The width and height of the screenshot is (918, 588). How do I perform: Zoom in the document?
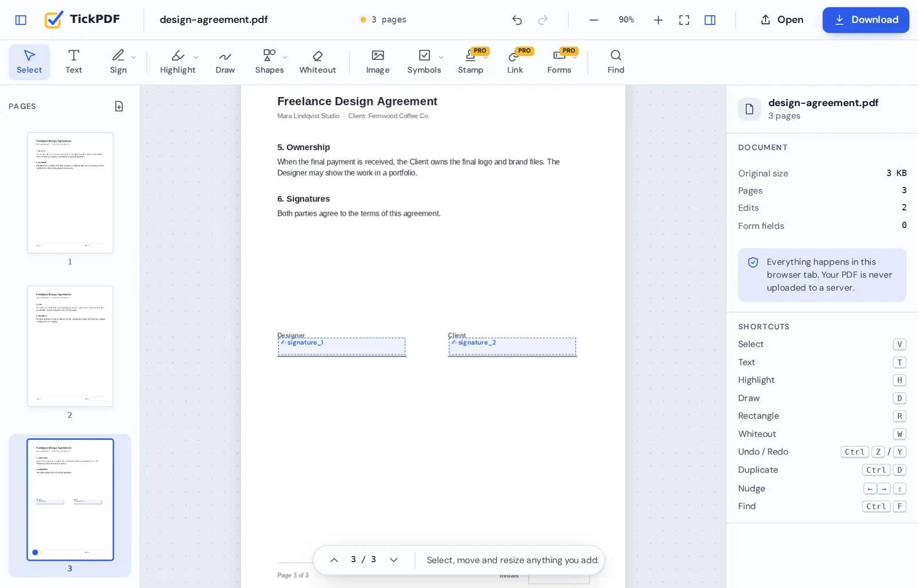click(x=658, y=20)
